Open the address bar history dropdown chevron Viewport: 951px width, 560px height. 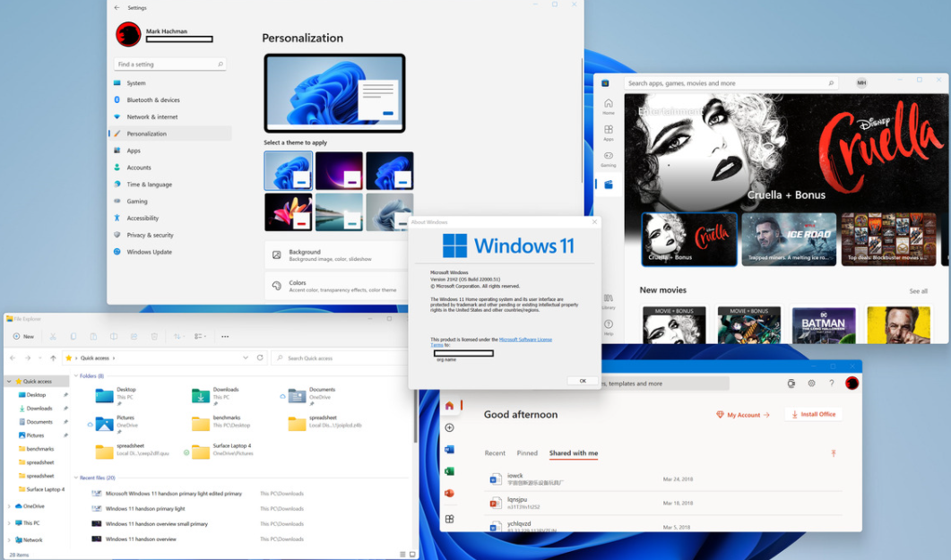pyautogui.click(x=246, y=358)
